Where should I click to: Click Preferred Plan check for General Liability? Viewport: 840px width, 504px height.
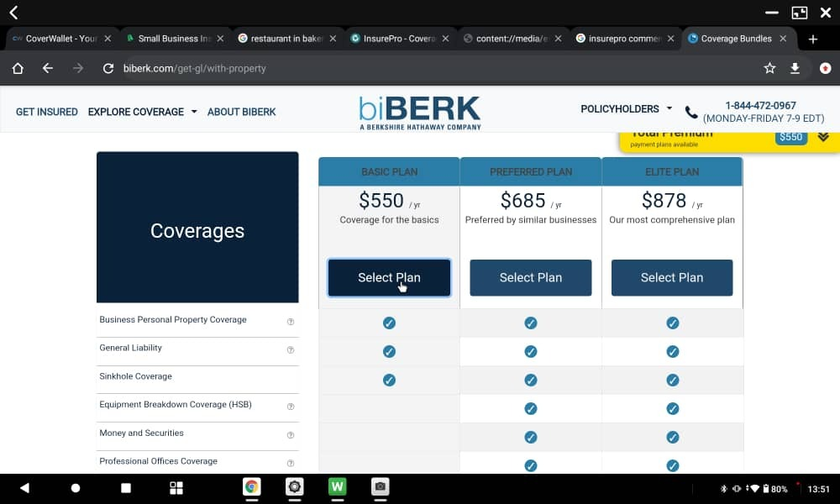[x=531, y=351]
